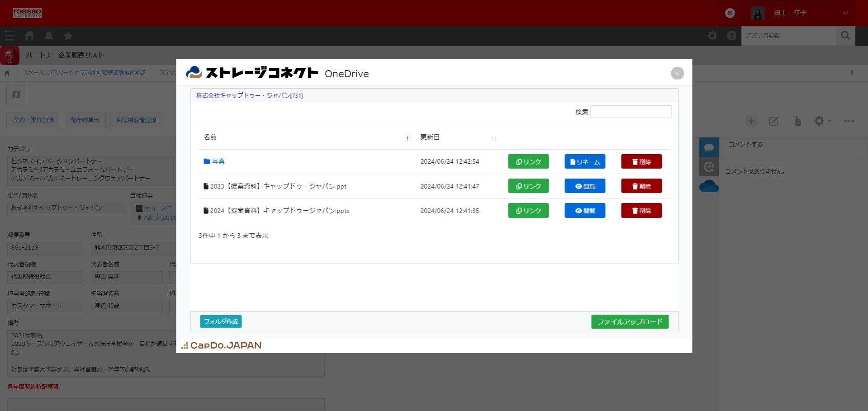Click the フォルダ作成 button
This screenshot has width=868, height=411.
tap(221, 321)
